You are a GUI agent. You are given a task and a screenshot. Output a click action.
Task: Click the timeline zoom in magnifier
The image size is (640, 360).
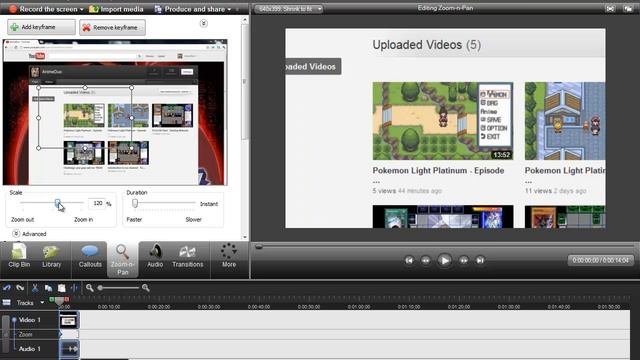[145, 288]
